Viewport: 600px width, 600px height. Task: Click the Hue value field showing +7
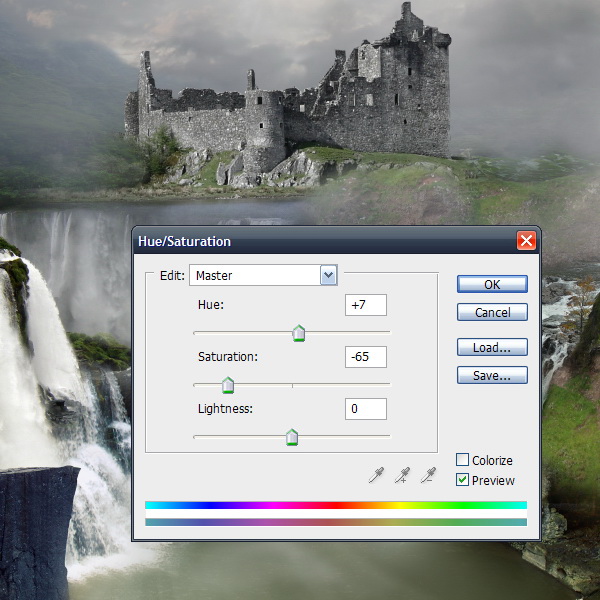[365, 305]
